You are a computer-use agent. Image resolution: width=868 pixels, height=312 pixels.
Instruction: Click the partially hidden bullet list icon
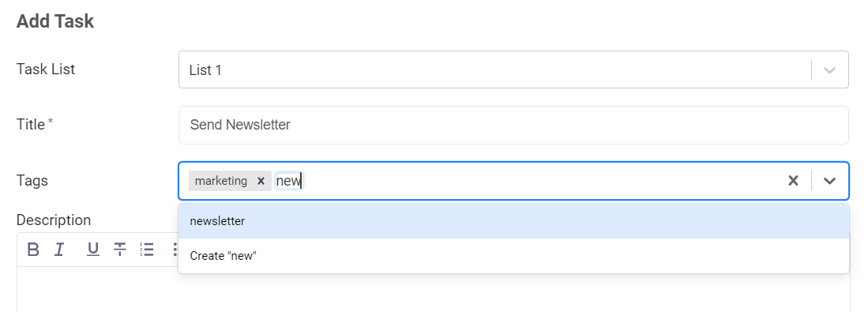(x=175, y=250)
